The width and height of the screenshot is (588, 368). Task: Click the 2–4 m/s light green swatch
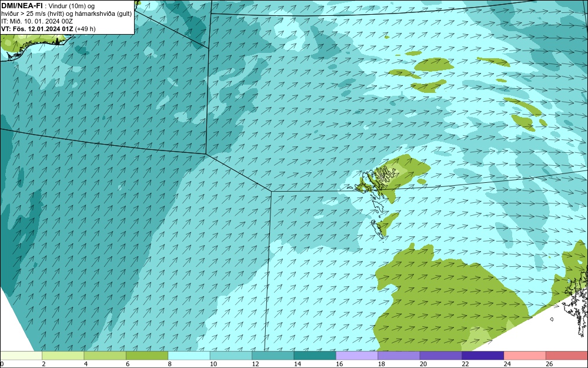tap(63, 356)
